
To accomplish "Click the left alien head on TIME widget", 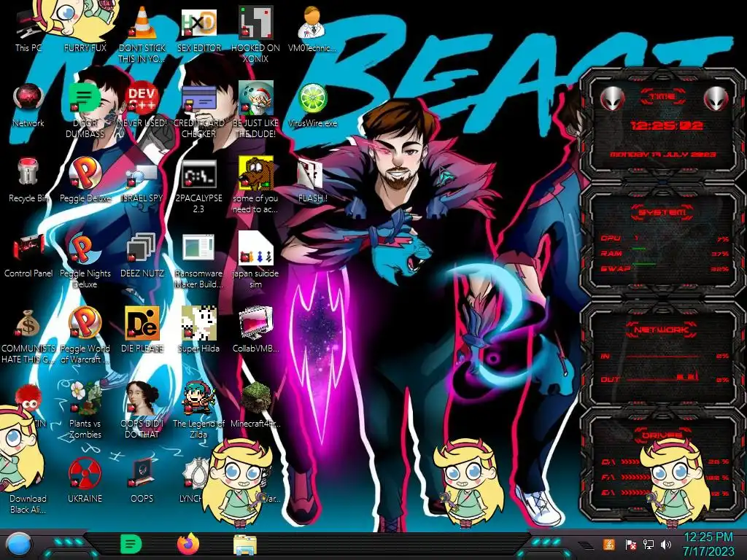I will tap(612, 99).
